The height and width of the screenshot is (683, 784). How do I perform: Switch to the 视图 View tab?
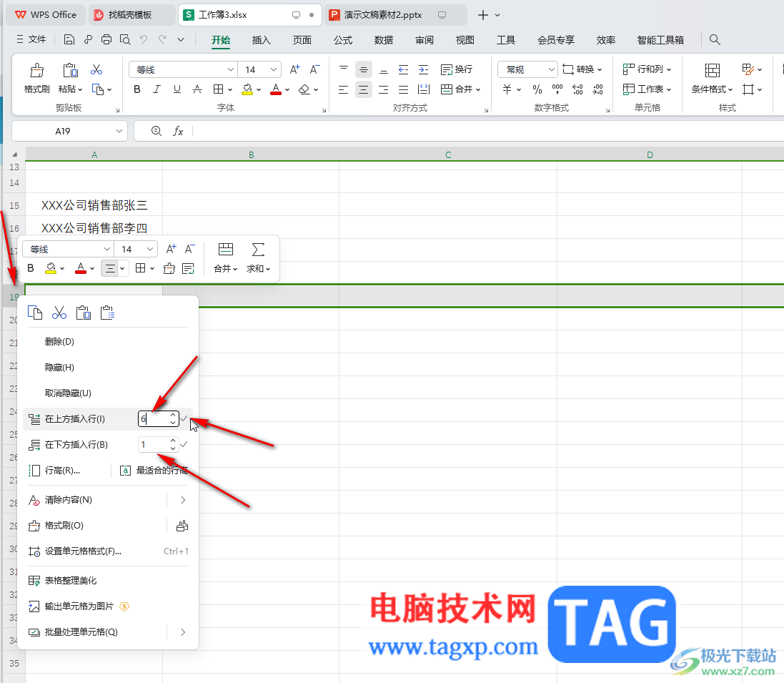(465, 40)
